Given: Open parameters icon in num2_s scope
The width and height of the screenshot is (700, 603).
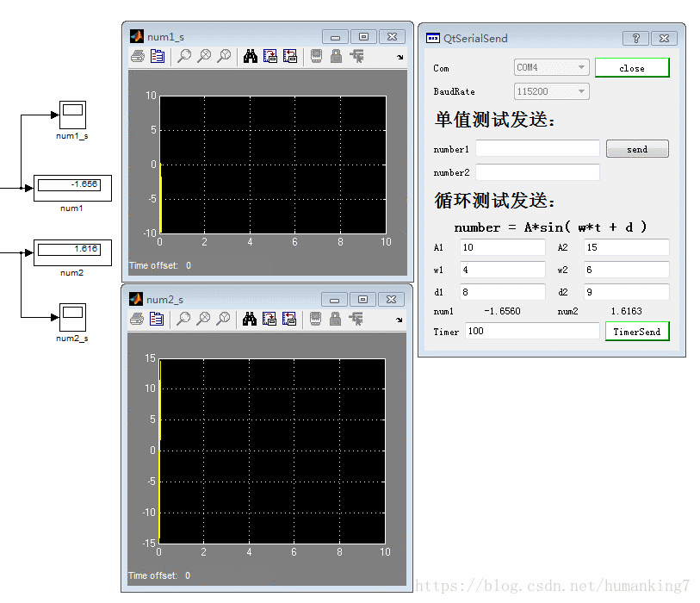Looking at the screenshot, I should click(x=156, y=319).
